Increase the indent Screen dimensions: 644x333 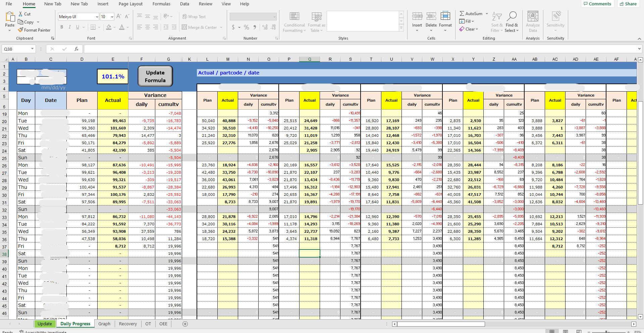174,27
